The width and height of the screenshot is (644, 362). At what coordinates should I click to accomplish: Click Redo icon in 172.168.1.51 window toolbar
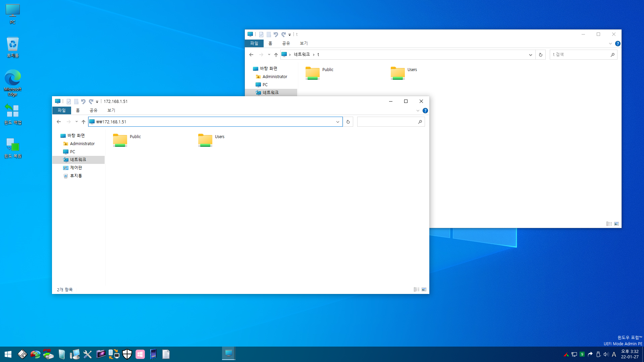tap(91, 102)
